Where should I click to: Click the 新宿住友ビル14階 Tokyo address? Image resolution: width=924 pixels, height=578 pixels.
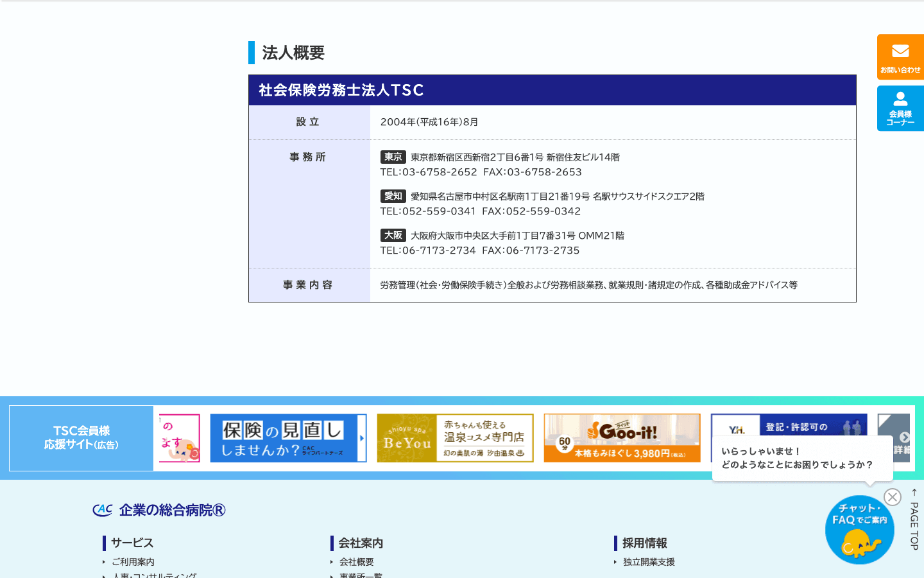pos(515,157)
